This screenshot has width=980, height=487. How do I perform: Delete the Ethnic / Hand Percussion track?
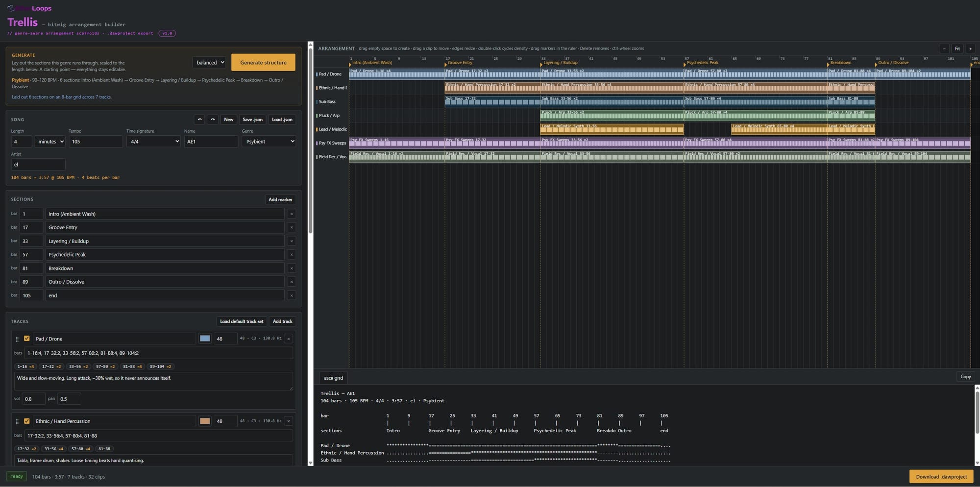(289, 421)
